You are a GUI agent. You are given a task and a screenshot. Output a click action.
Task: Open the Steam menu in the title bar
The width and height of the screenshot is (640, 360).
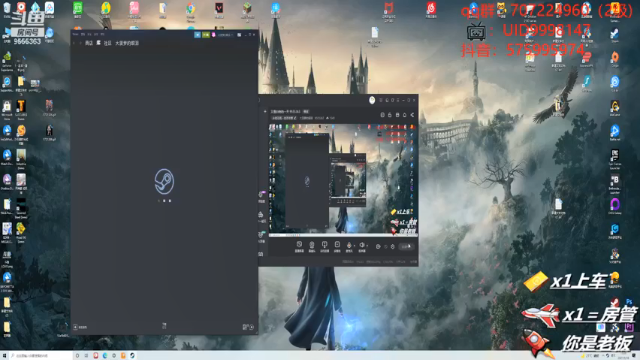(x=75, y=34)
